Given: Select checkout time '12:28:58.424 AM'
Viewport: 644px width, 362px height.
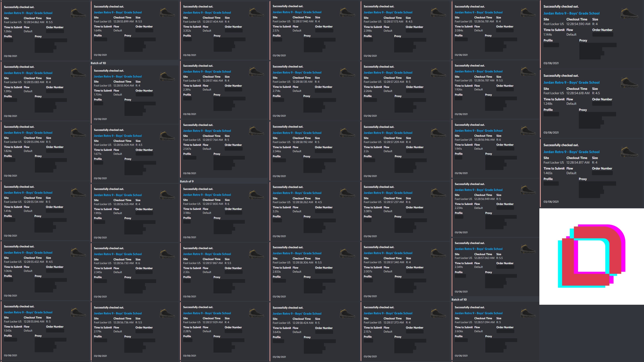Looking at the screenshot, I should [303, 323].
